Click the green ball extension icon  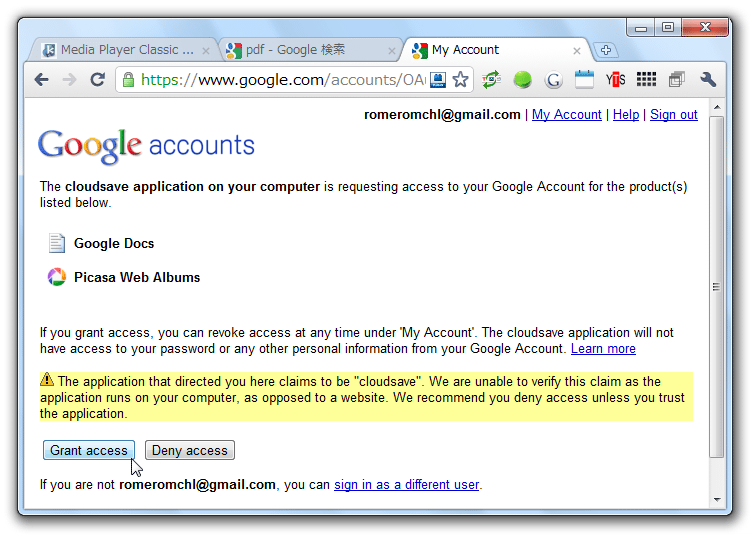522,79
